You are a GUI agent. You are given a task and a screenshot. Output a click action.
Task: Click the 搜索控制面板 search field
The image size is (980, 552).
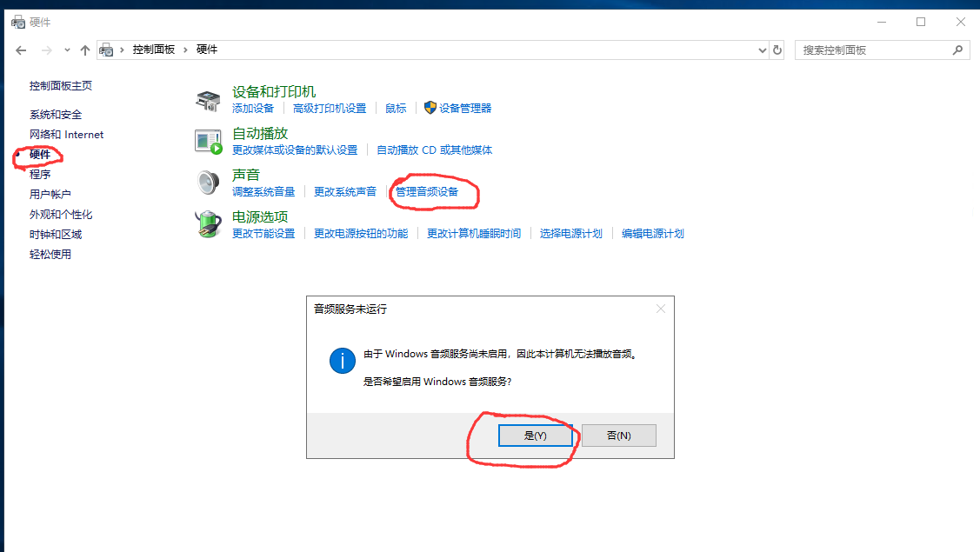(x=872, y=50)
